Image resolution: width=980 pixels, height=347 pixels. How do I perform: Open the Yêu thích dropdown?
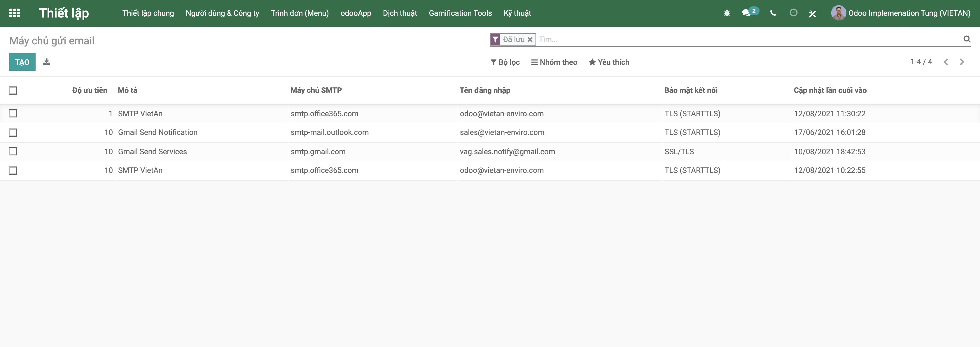tap(609, 62)
